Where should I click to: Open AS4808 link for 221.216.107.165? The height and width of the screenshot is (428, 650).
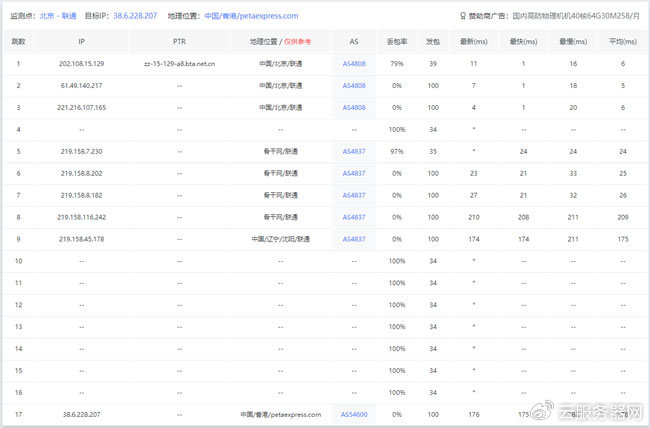tap(354, 108)
